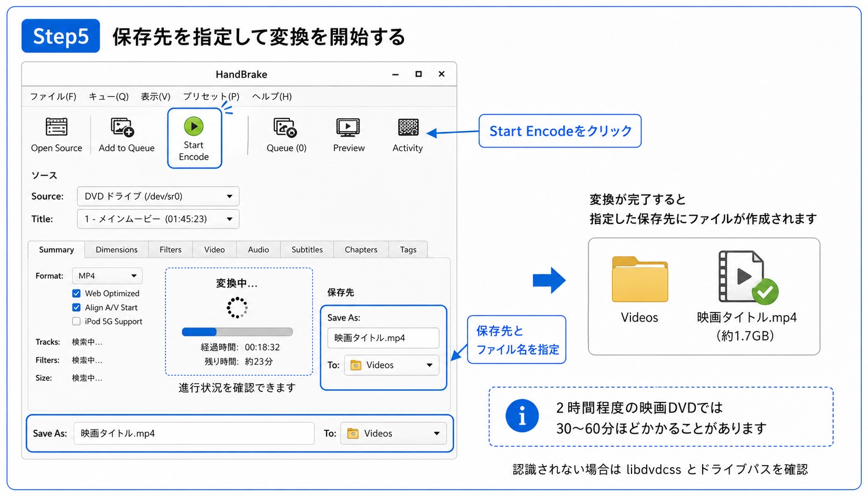This screenshot has width=868, height=496.
Task: Click the folder icon in 保存先 To dropdown
Action: 356,365
